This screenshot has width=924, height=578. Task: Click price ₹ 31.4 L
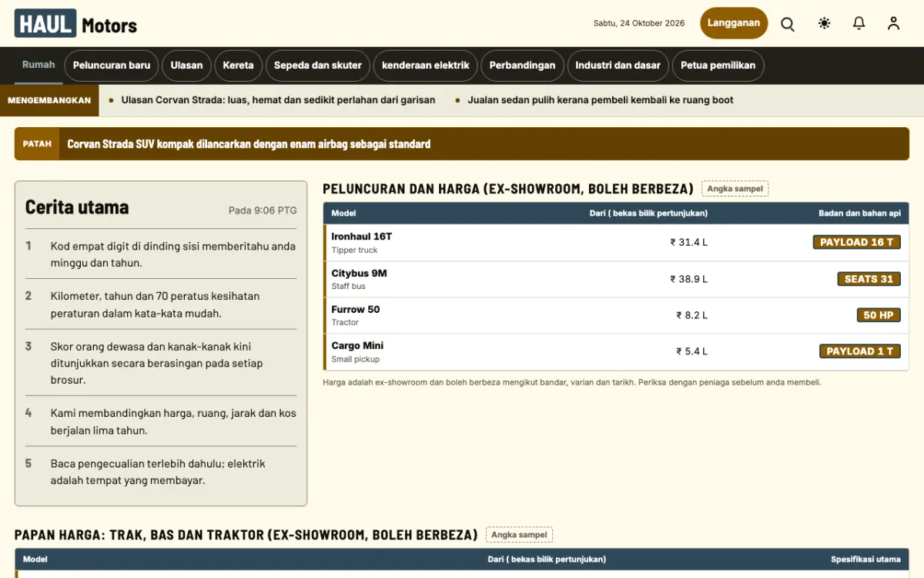(x=688, y=242)
